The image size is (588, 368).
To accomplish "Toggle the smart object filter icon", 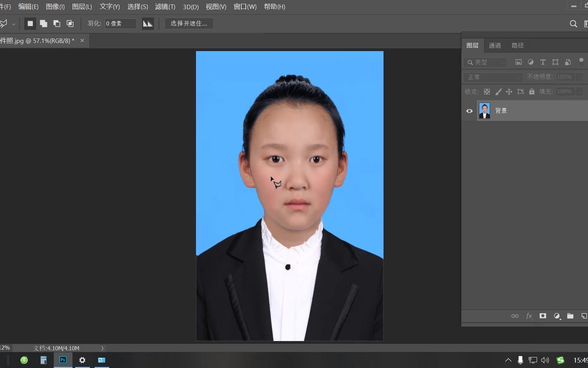I will [x=568, y=62].
